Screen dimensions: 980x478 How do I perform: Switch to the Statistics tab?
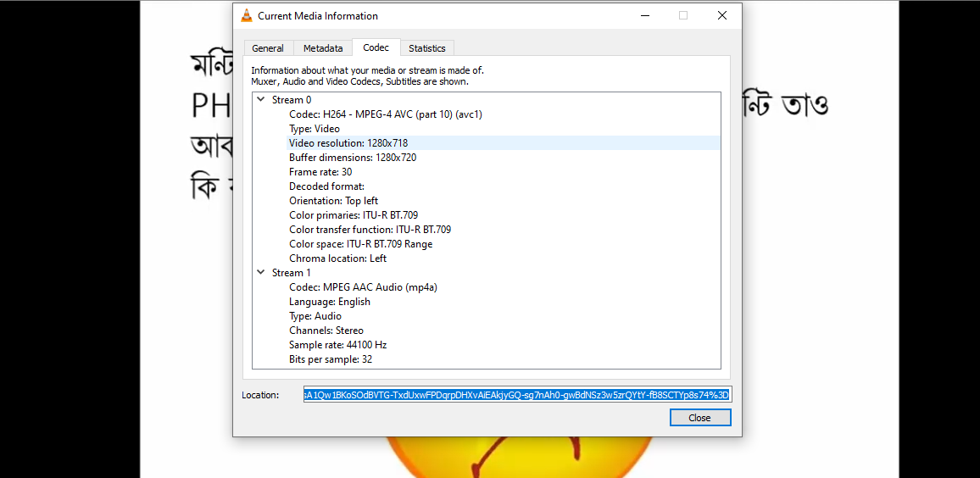[x=427, y=48]
